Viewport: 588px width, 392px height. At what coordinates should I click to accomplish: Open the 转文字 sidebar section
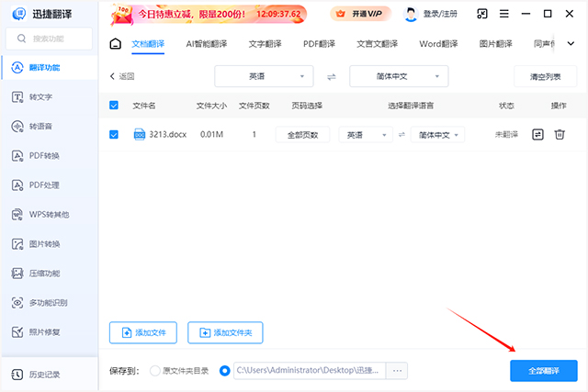[x=49, y=97]
